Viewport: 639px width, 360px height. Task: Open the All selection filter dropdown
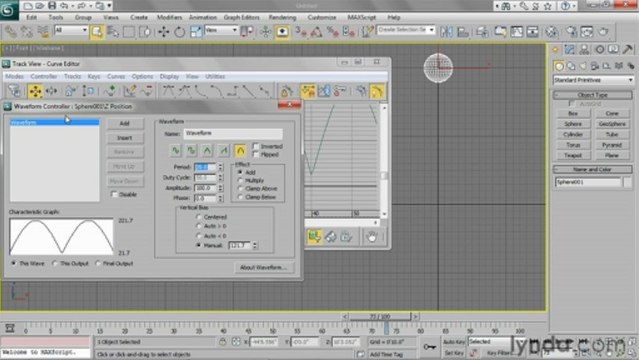[71, 30]
